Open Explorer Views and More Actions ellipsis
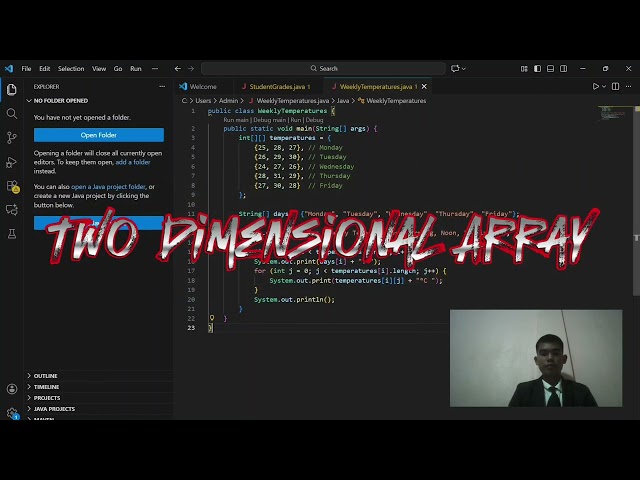The height and width of the screenshot is (480, 640). (162, 87)
